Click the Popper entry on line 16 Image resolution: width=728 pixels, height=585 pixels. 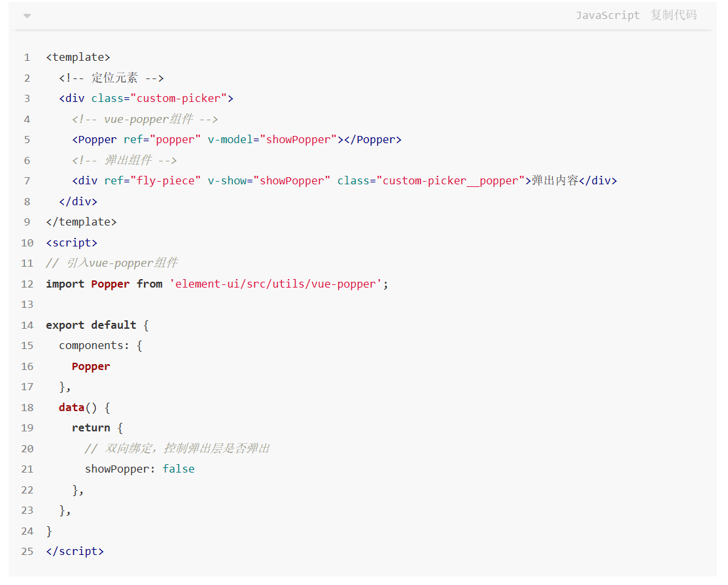91,367
